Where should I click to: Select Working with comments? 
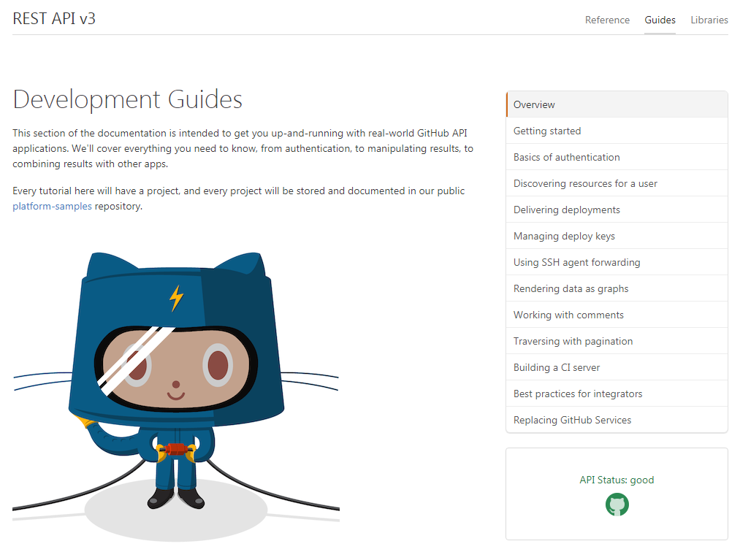568,315
